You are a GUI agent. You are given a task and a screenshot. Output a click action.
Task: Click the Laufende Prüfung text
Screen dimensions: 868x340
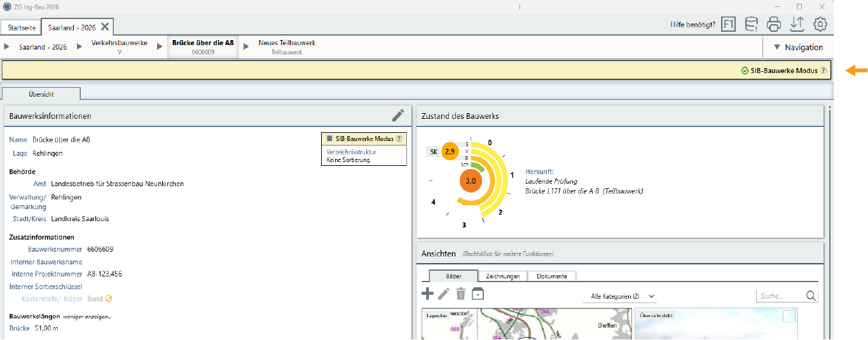click(x=551, y=181)
